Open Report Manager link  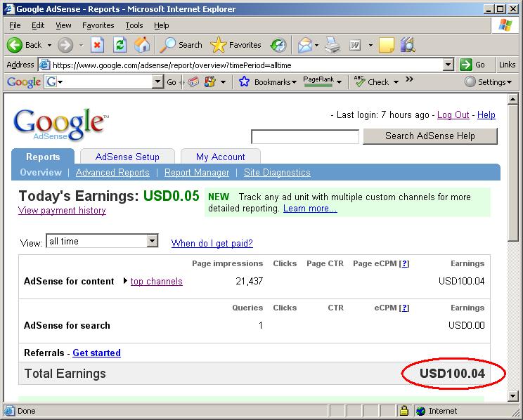(197, 172)
